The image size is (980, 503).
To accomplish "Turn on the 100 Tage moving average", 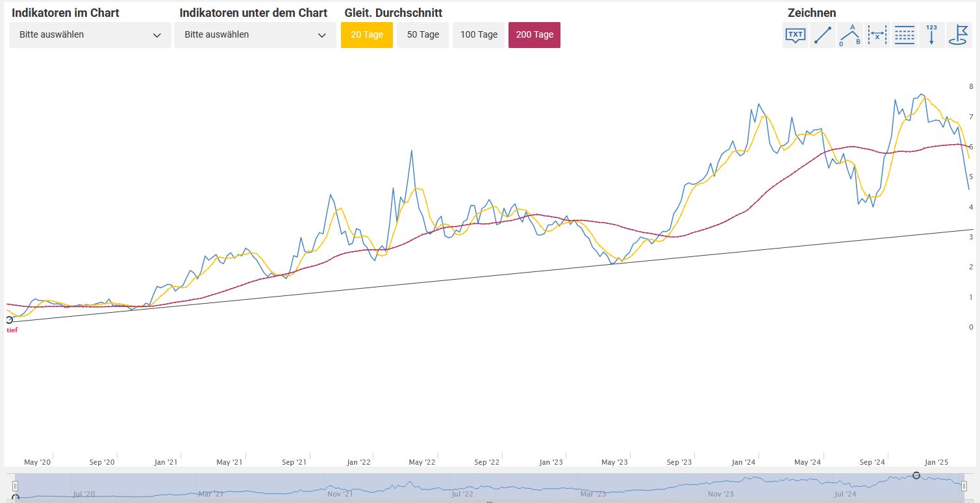I will 479,35.
